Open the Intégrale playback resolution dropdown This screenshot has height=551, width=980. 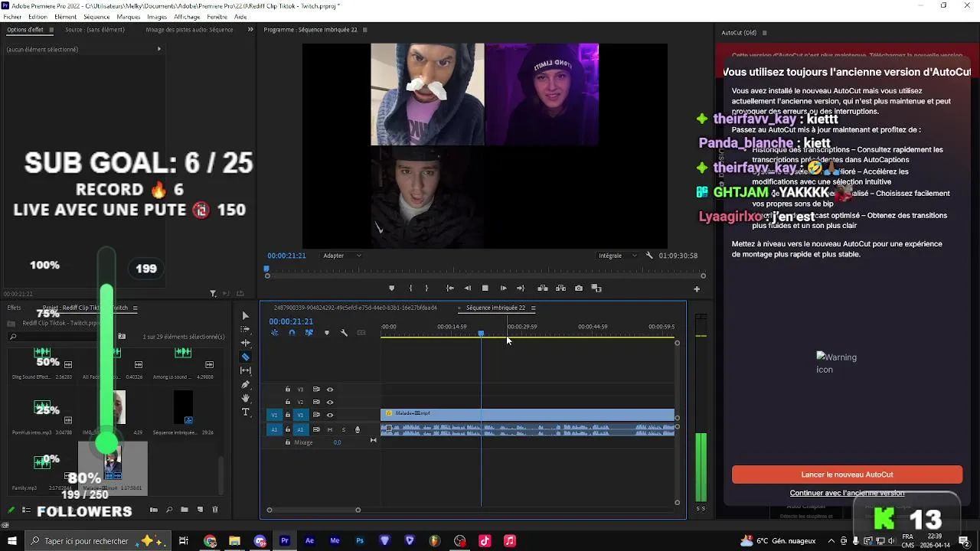[x=617, y=256]
